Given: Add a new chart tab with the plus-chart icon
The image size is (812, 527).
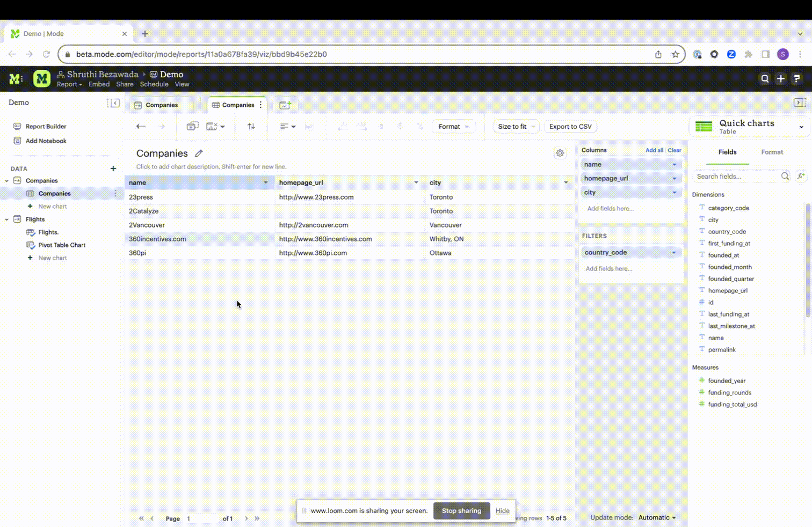Looking at the screenshot, I should pos(285,105).
